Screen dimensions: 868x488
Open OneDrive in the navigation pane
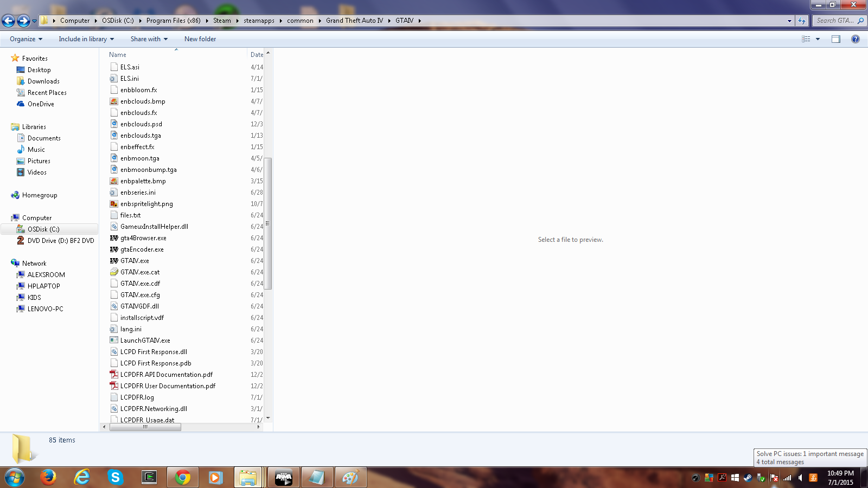pos(41,104)
